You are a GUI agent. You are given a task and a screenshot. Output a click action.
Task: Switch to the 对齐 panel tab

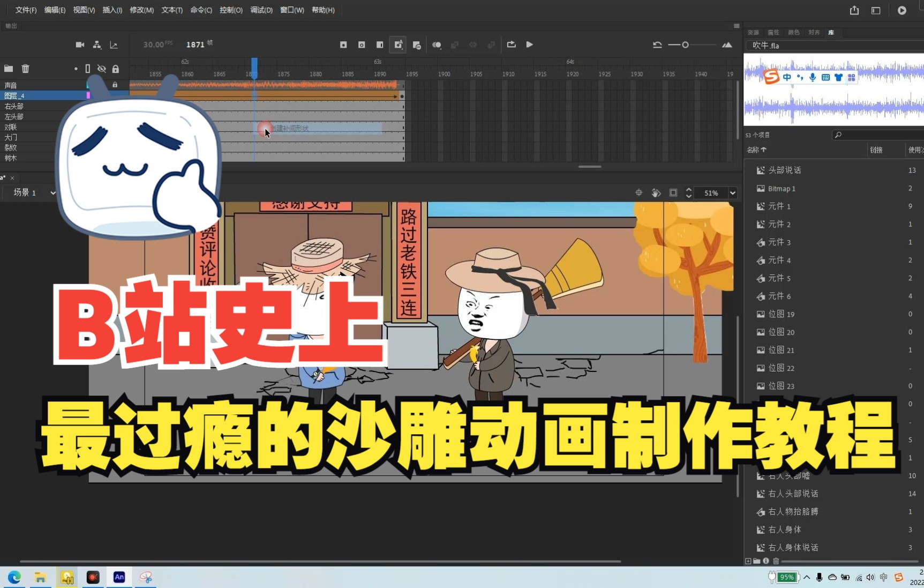(x=814, y=32)
